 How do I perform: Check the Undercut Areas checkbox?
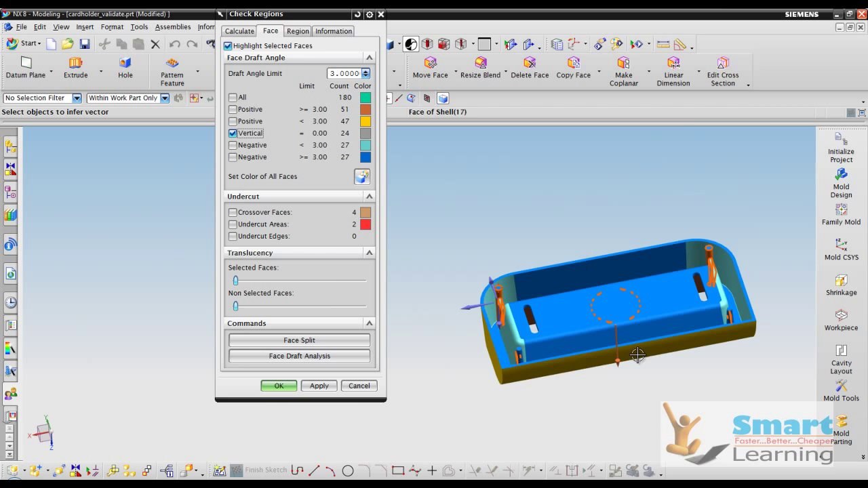coord(233,224)
